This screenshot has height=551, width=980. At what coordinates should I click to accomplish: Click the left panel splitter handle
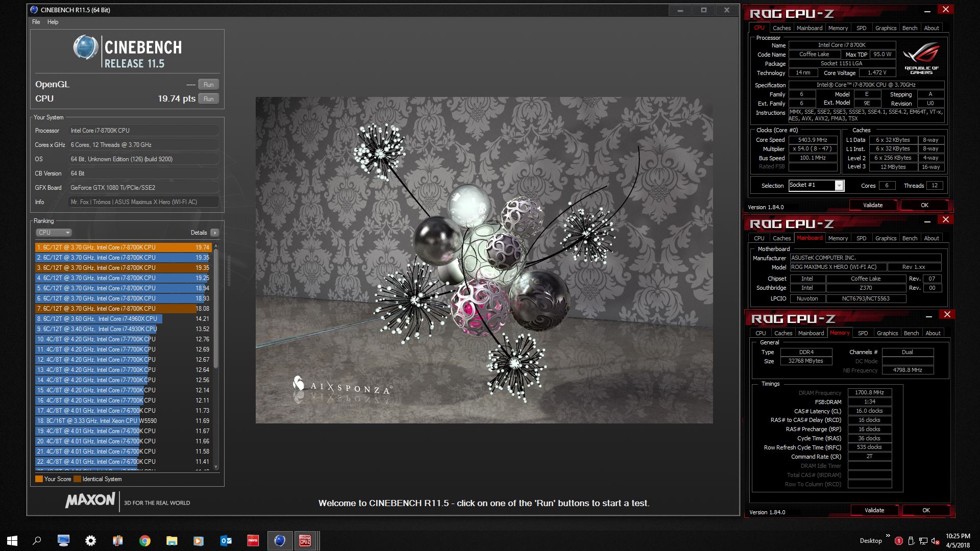[x=229, y=270]
